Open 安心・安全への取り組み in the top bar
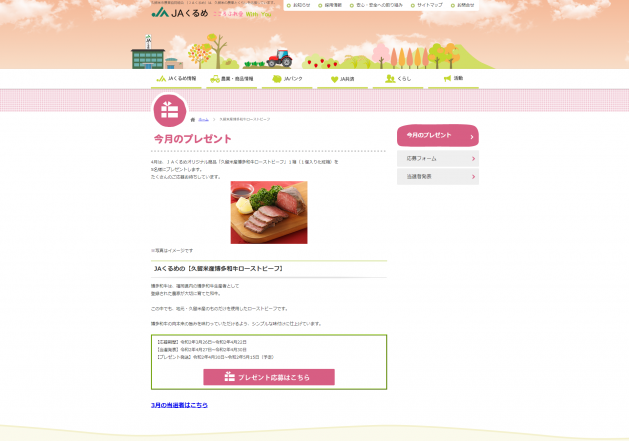 click(x=376, y=5)
